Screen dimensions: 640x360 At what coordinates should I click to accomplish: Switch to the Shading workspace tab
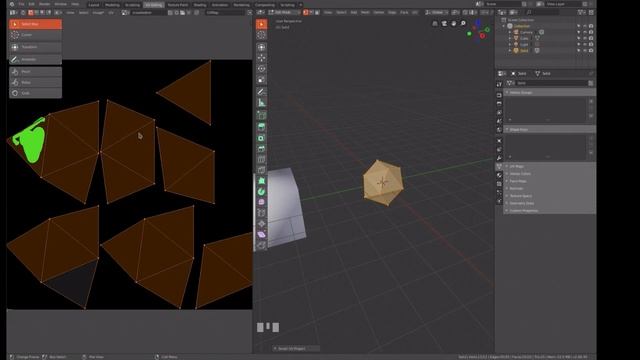[x=200, y=5]
